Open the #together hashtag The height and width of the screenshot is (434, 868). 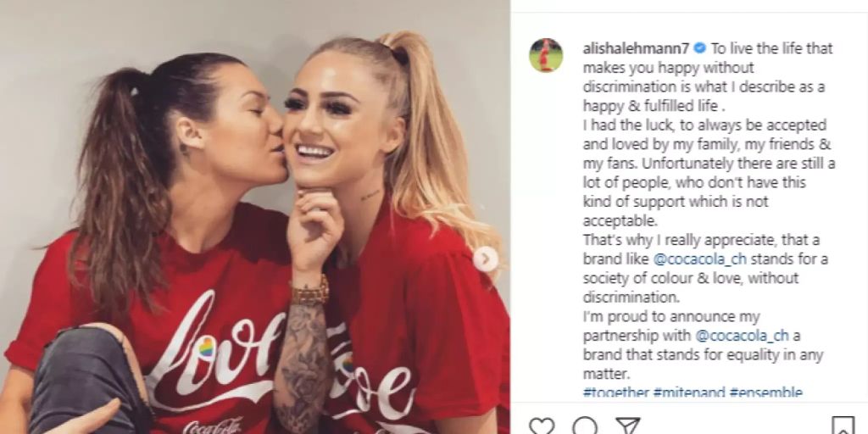[615, 392]
